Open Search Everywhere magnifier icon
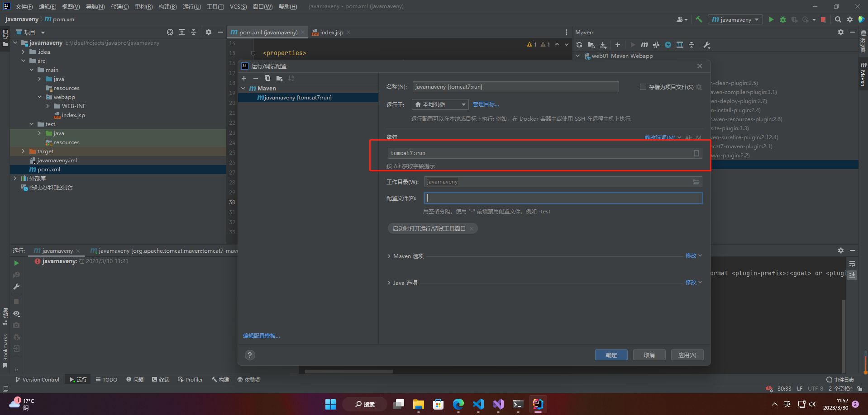The height and width of the screenshot is (415, 868). pyautogui.click(x=838, y=19)
